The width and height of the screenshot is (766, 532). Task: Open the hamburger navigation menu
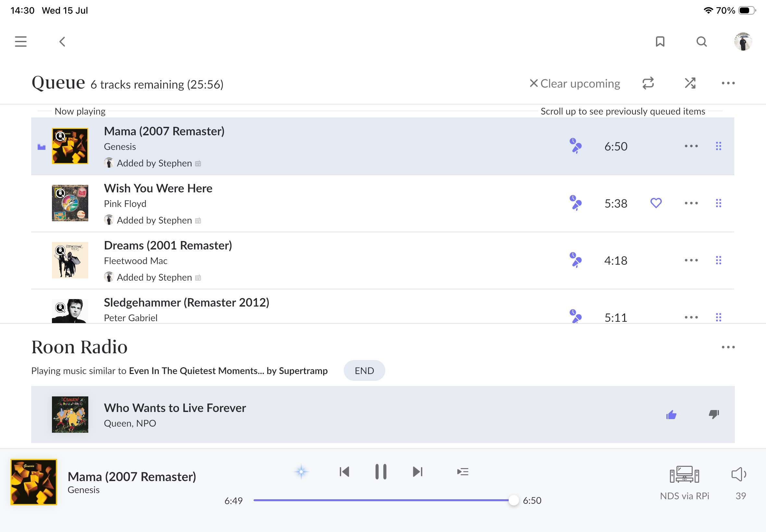point(21,42)
